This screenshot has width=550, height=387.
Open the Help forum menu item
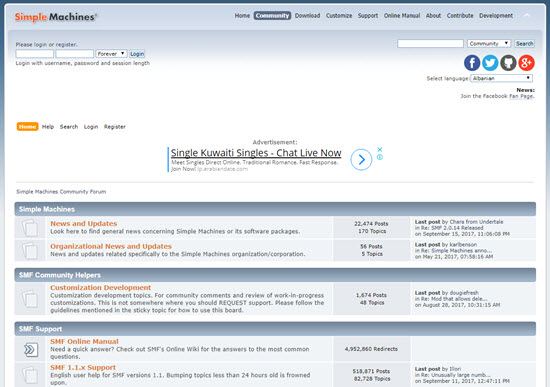pyautogui.click(x=48, y=127)
